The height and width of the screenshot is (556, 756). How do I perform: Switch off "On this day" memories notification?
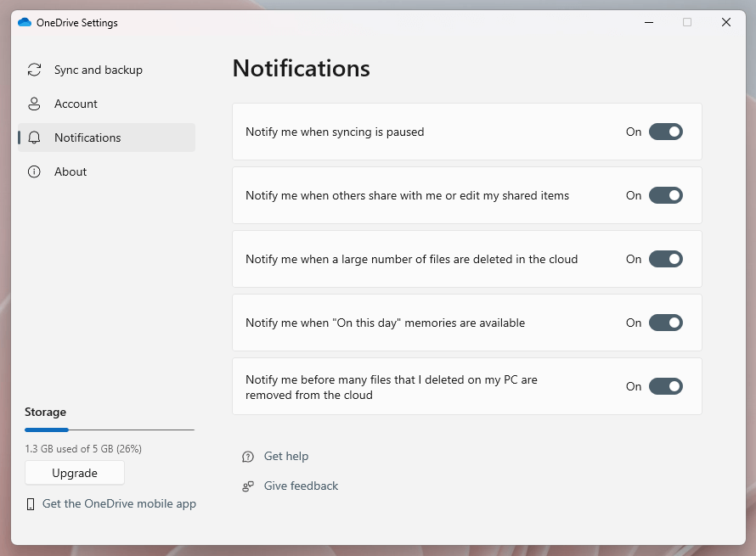point(665,323)
